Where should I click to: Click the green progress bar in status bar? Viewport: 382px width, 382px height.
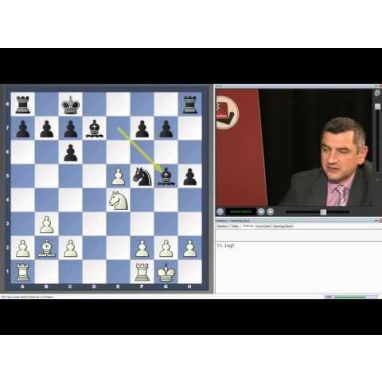coord(350,297)
